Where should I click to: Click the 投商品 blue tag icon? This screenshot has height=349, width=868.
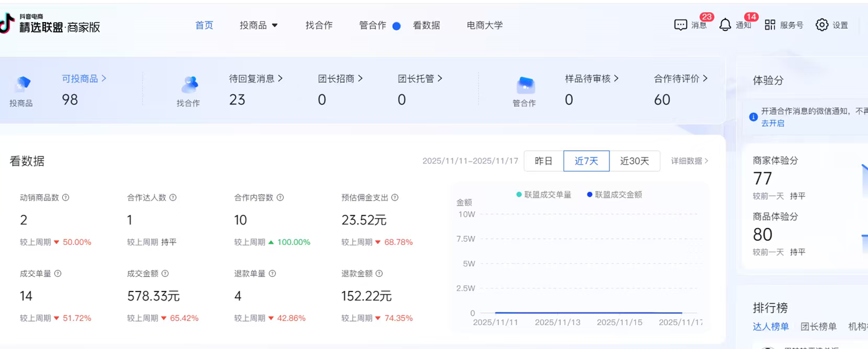22,84
